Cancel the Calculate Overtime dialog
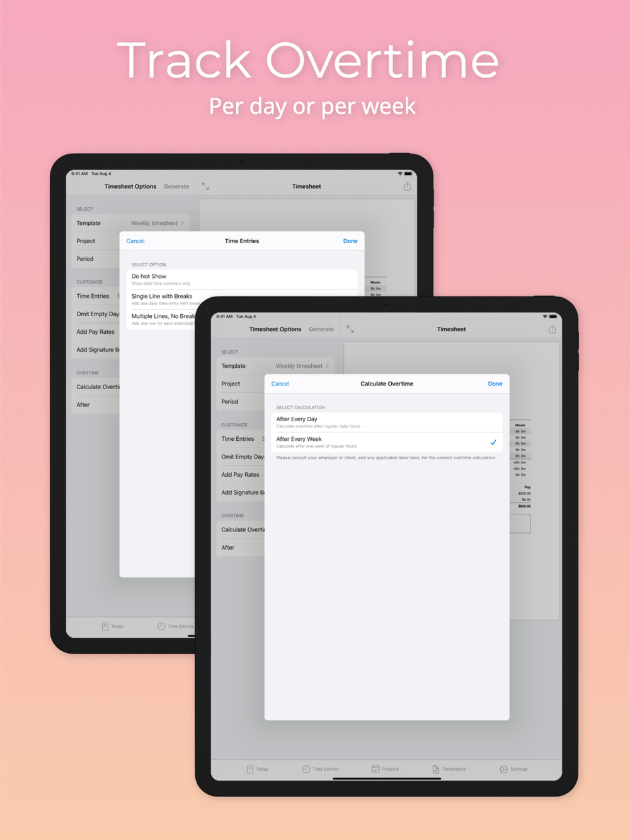630x840 pixels. pyautogui.click(x=280, y=383)
